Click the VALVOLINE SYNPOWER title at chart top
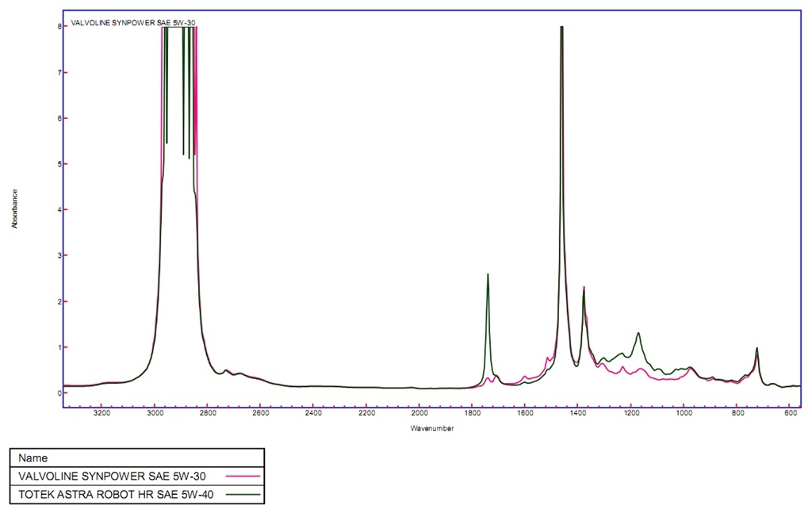The width and height of the screenshot is (812, 513). click(132, 23)
